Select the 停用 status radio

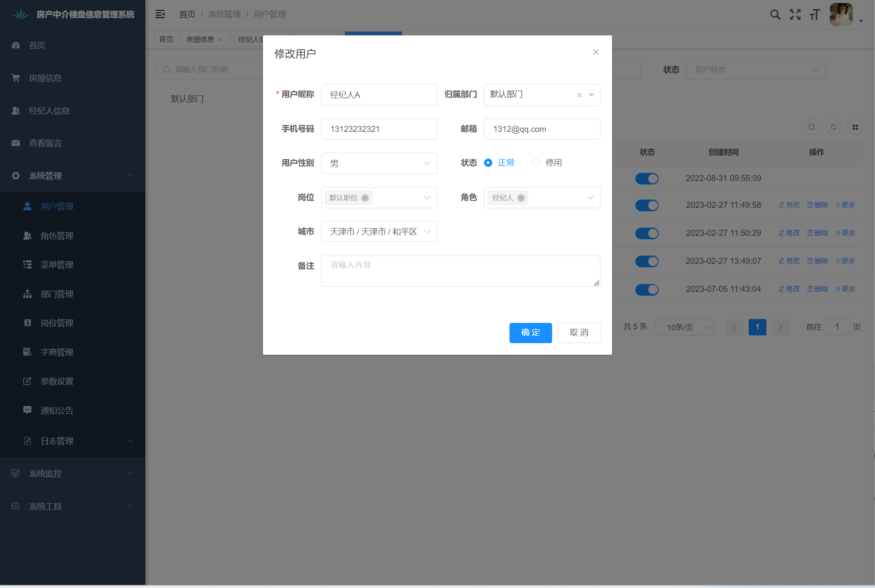pyautogui.click(x=536, y=163)
